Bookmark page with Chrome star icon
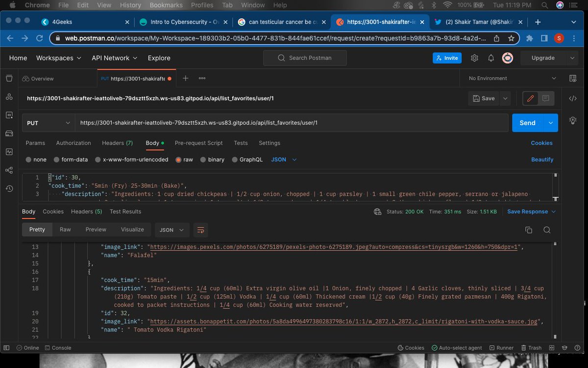Screen dimensions: 588x368 click(x=511, y=38)
